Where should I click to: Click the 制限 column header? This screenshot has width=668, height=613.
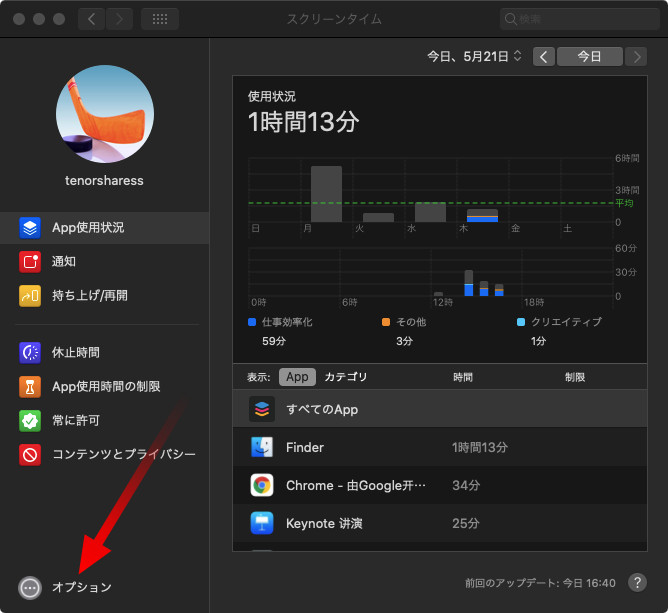(x=575, y=377)
